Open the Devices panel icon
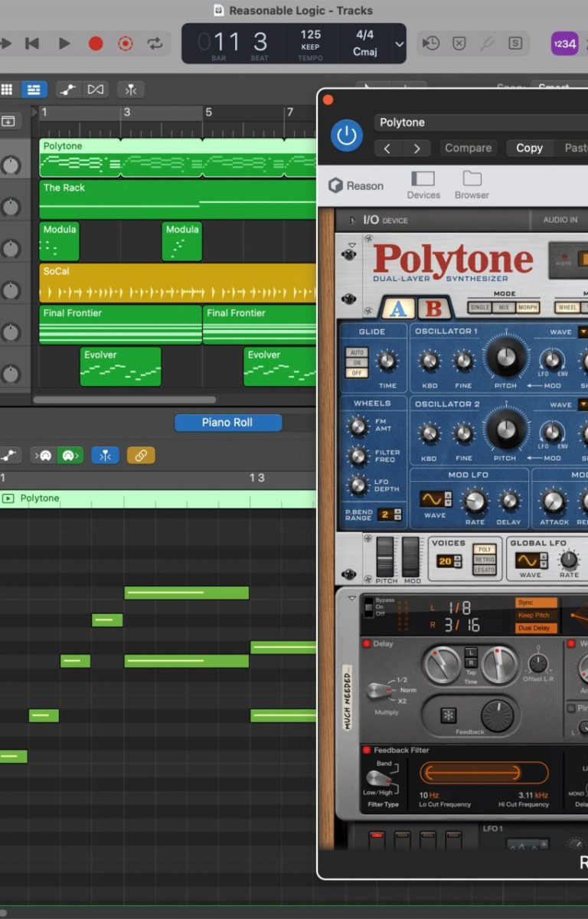 [x=423, y=185]
